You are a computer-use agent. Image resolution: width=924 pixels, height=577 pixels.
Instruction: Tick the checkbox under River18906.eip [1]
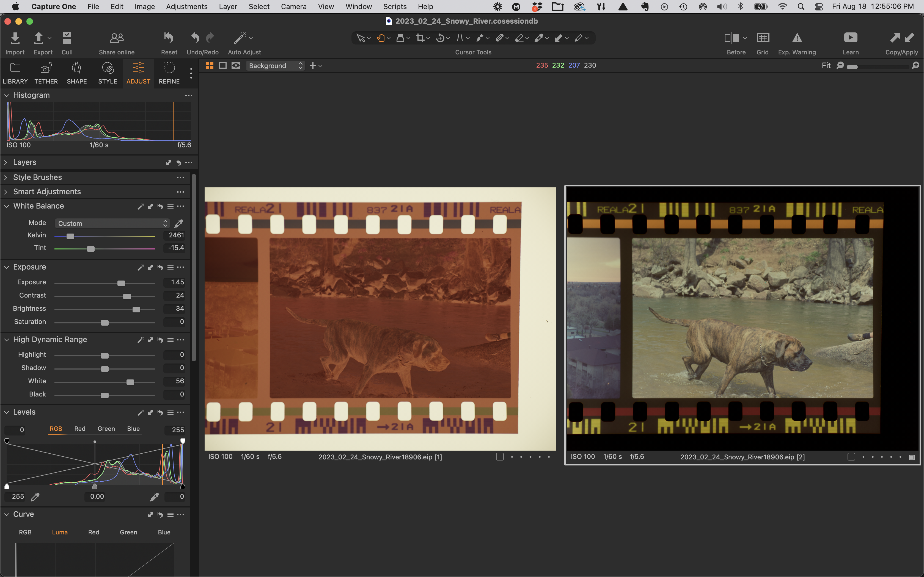tap(500, 456)
